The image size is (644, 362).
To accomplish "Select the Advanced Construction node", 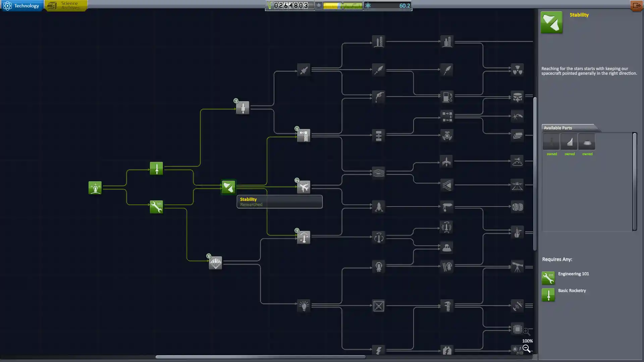I will [x=378, y=136].
